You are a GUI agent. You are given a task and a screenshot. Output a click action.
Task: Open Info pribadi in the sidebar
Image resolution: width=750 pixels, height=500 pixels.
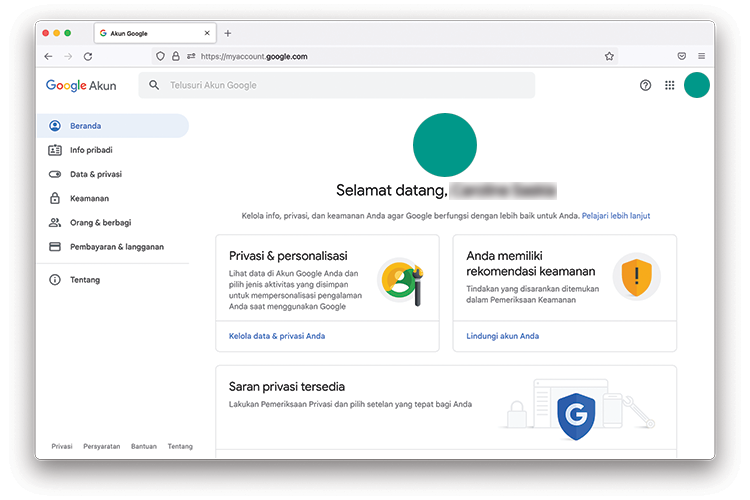pos(113,150)
